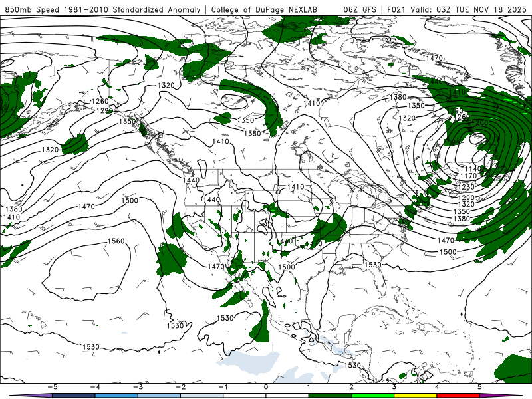Screen dimensions: 532x399
Task: Click the '1200' contour label
Action: pyautogui.click(x=479, y=123)
